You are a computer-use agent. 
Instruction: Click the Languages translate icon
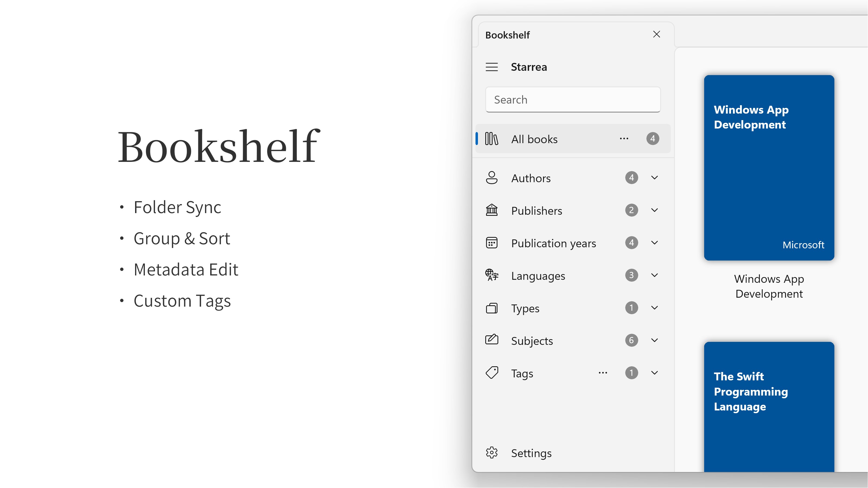point(492,275)
